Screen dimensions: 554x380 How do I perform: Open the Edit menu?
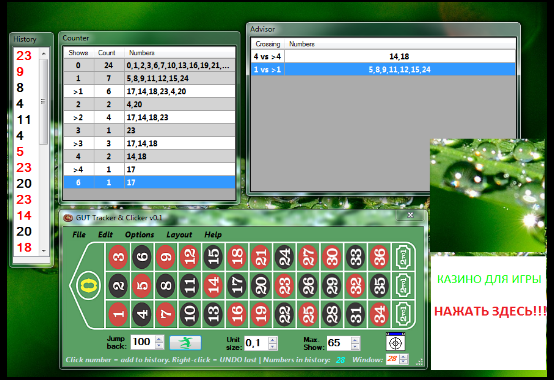(105, 234)
